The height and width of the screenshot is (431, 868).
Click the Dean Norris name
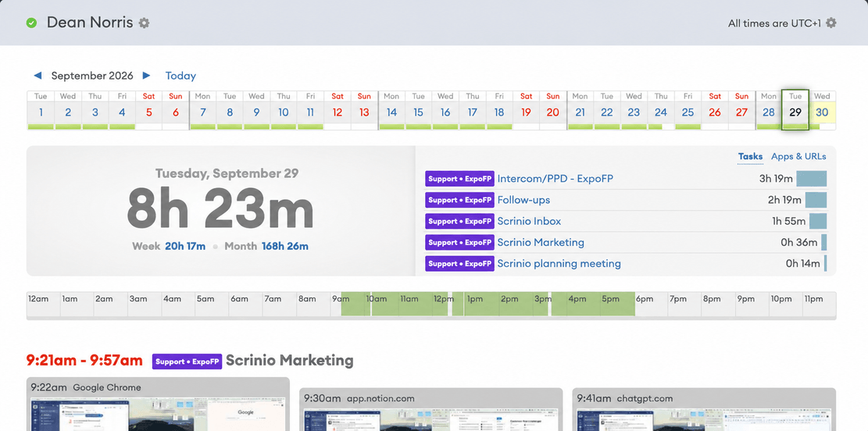pyautogui.click(x=90, y=23)
